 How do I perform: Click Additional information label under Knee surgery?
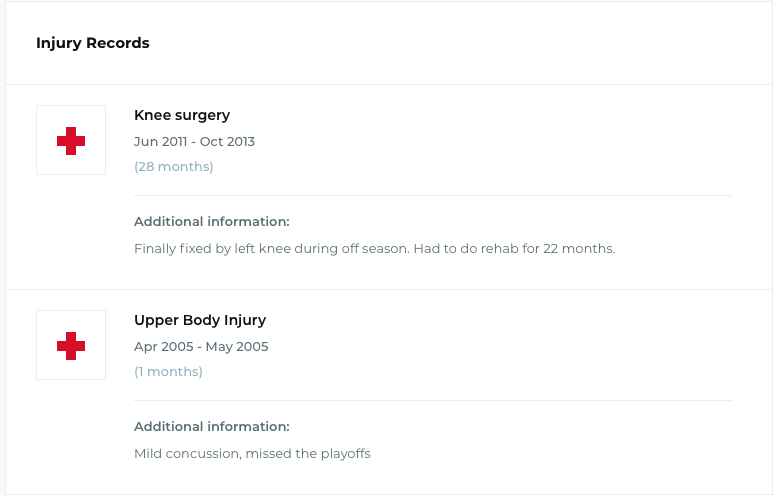(212, 222)
